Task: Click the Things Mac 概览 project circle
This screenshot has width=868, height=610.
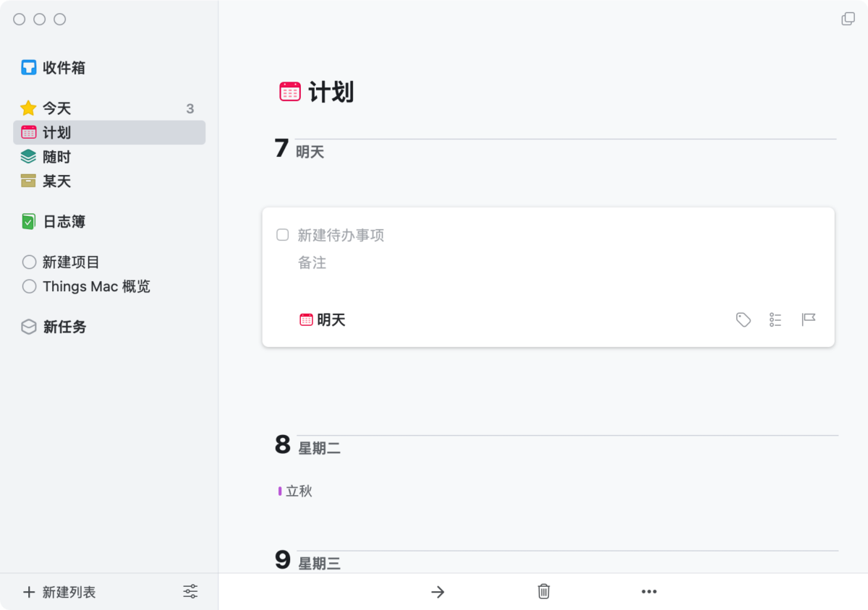Action: (x=29, y=287)
